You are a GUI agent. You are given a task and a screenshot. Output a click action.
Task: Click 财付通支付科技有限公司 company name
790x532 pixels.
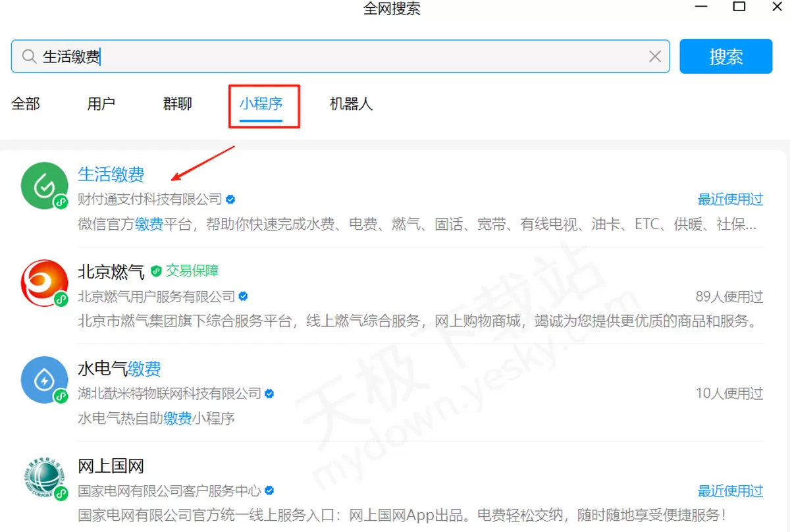click(150, 199)
